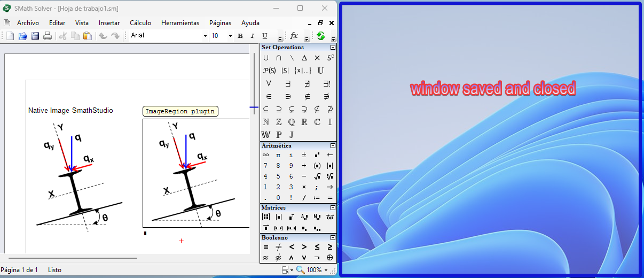Click the Save worksheet toolbar icon
This screenshot has height=278, width=644.
(x=35, y=36)
